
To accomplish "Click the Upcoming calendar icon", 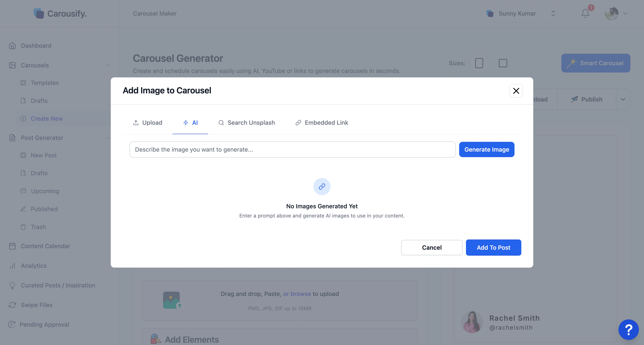I will coord(23,191).
